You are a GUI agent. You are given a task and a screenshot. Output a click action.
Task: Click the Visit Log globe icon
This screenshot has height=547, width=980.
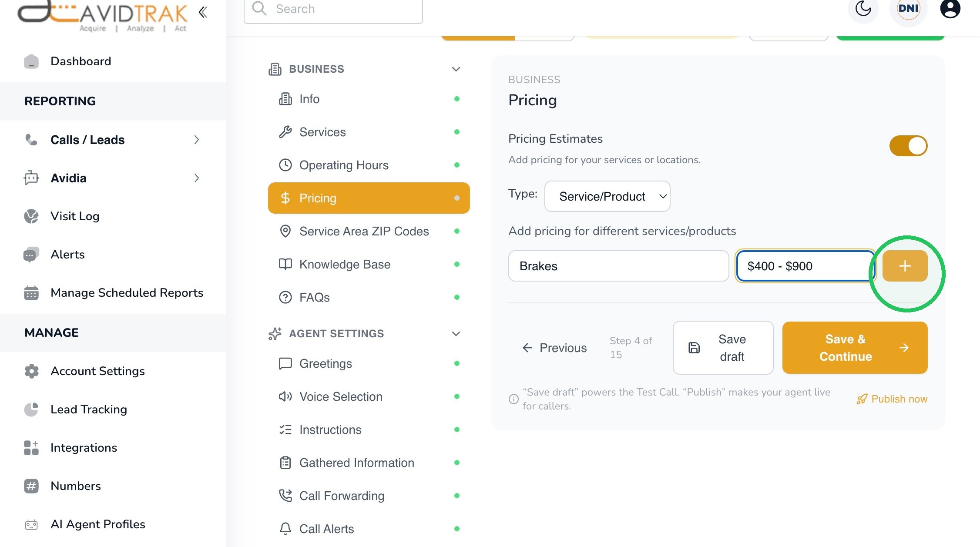click(x=31, y=216)
